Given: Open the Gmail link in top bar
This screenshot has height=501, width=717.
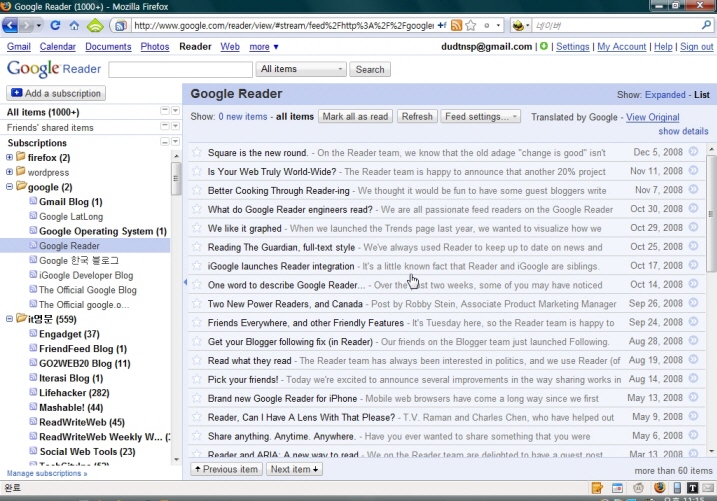Looking at the screenshot, I should (19, 47).
